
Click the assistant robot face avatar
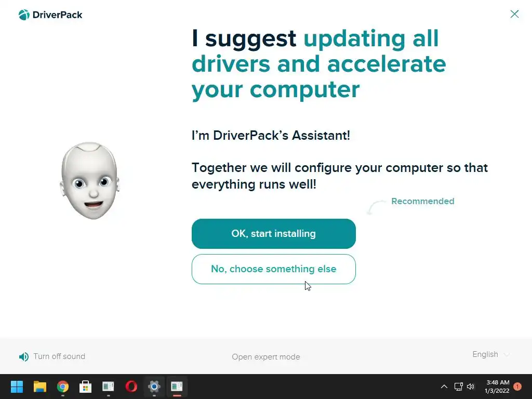90,180
